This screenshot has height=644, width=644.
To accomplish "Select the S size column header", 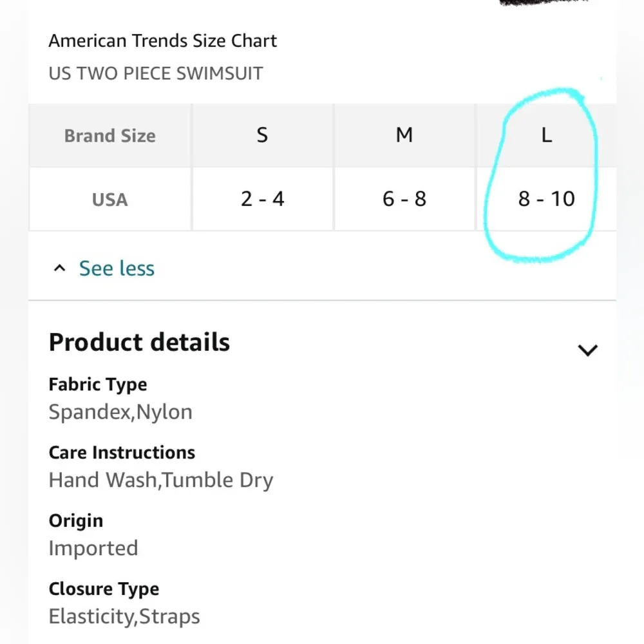I will [262, 135].
